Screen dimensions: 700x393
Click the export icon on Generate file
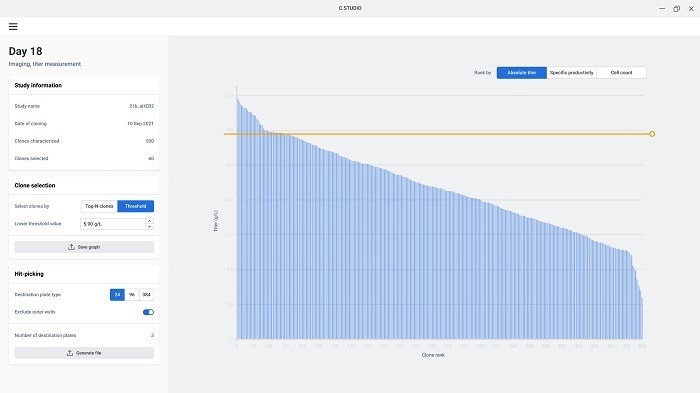[70, 353]
